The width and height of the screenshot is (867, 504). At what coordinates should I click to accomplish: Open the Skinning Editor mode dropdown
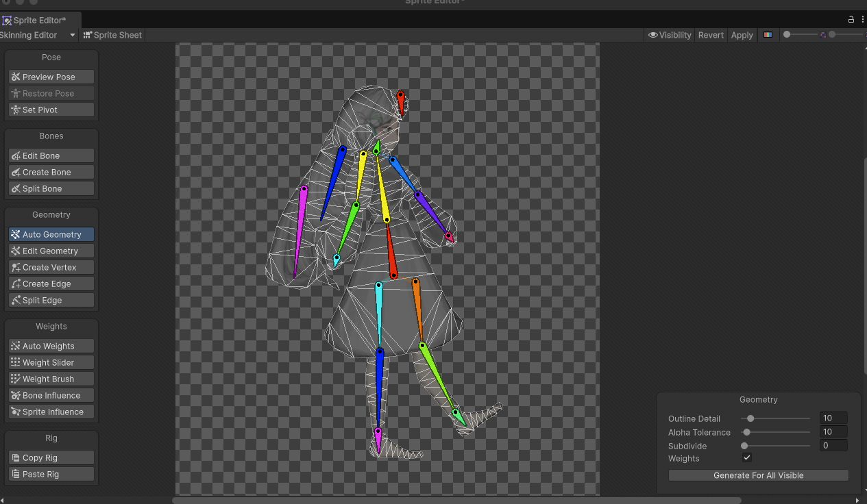38,35
